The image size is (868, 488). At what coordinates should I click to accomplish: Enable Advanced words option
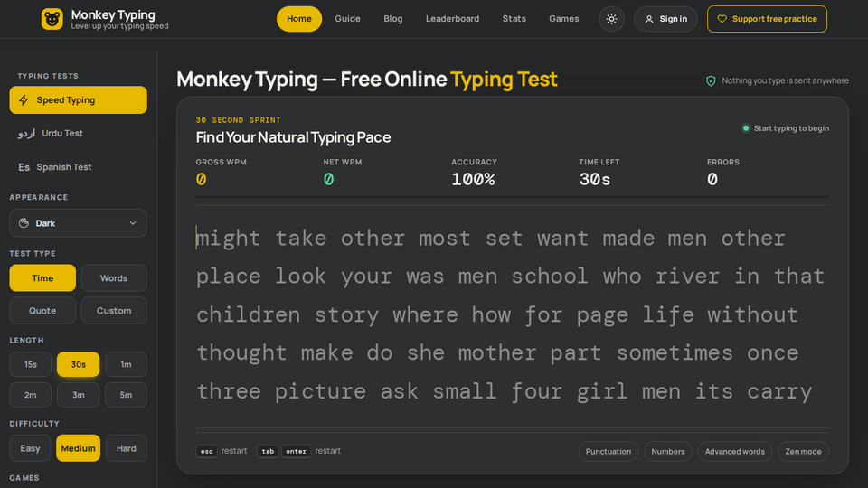pos(734,452)
